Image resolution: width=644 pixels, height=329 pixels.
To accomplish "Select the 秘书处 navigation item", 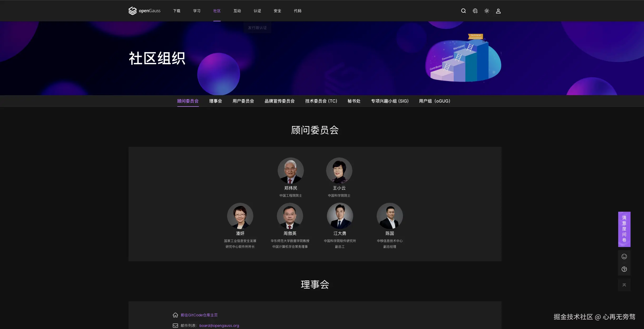I will coord(353,101).
